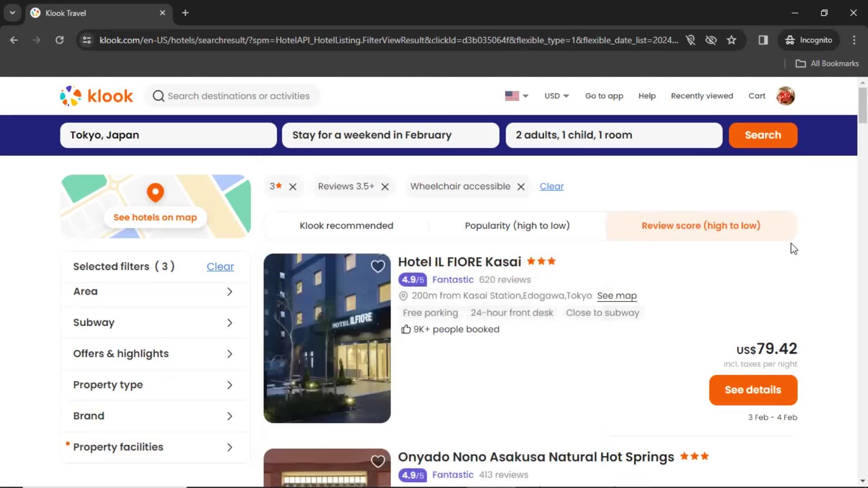The image size is (868, 488).
Task: Remove the Wheelchair accessible filter chip
Action: [x=521, y=187]
